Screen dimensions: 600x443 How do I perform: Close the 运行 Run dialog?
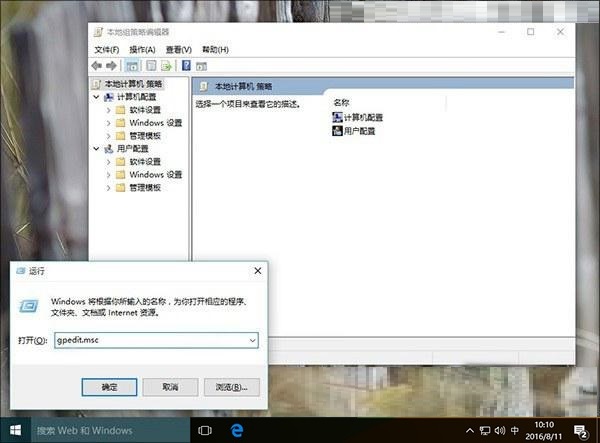coord(258,271)
